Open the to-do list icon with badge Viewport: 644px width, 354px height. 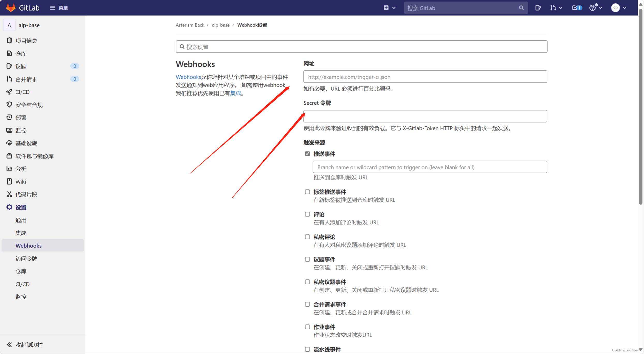[x=577, y=8]
